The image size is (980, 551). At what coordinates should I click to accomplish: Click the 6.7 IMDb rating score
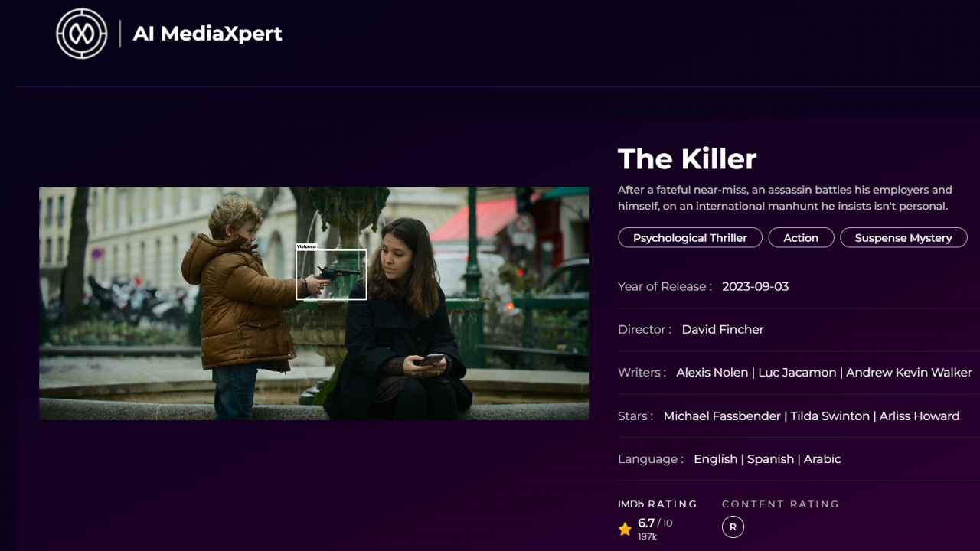pos(646,523)
